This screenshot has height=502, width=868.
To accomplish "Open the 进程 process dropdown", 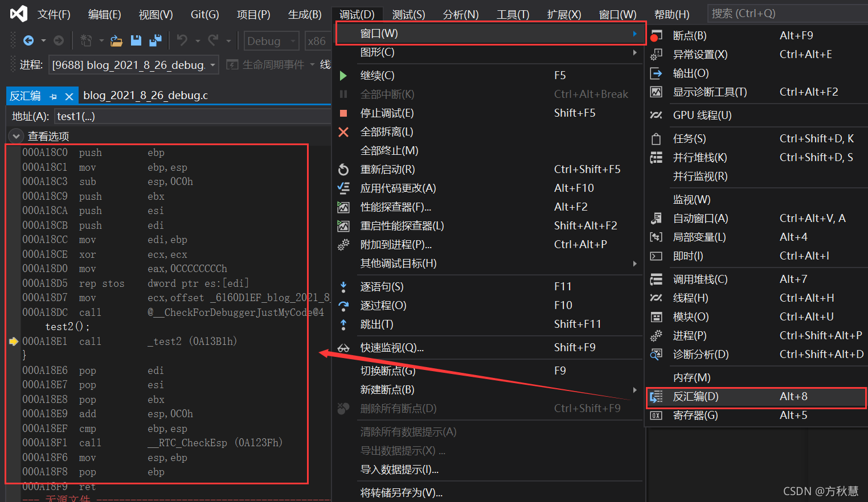I will (x=133, y=65).
